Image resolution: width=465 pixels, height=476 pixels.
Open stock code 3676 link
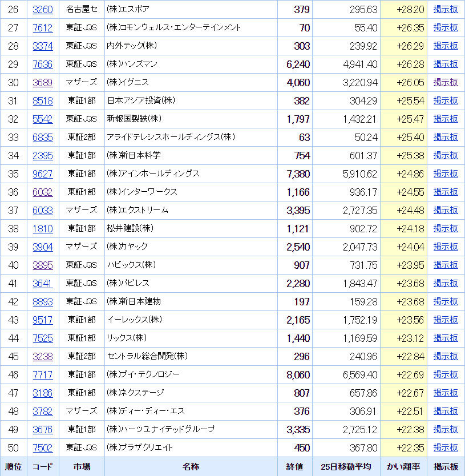click(43, 430)
